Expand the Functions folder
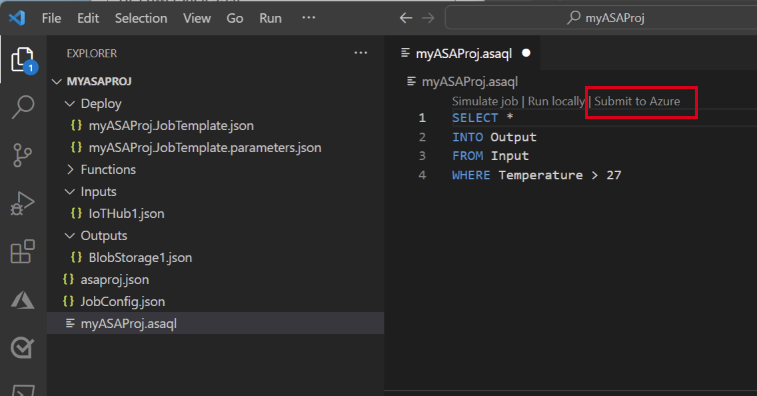This screenshot has width=757, height=396. click(x=100, y=170)
